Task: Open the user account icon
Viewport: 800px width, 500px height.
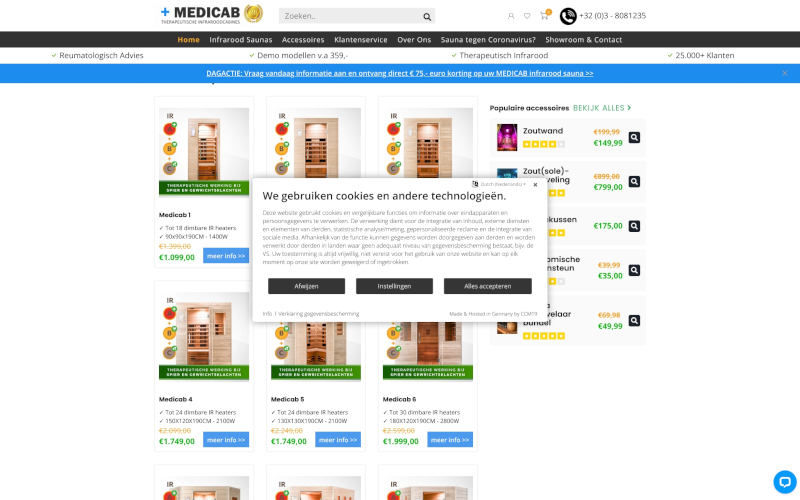Action: coord(511,16)
